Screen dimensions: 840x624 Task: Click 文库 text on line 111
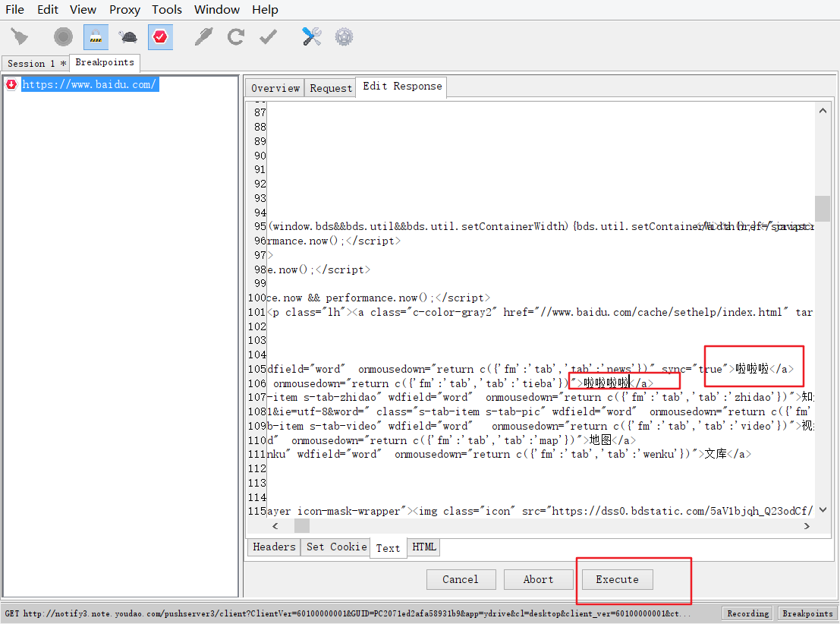(x=716, y=454)
